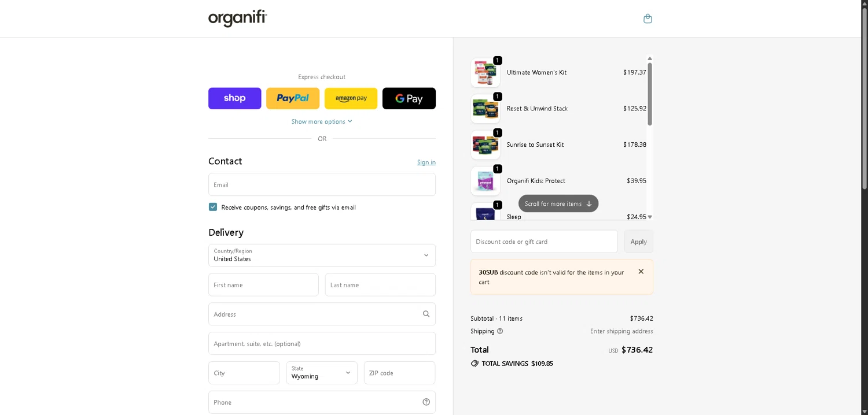Expand Show more options
The width and height of the screenshot is (868, 415).
[x=322, y=121]
